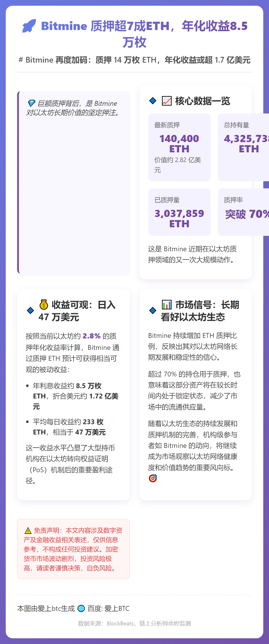
Task: Click the warning triangle in the disclaimer
Action: (x=28, y=531)
